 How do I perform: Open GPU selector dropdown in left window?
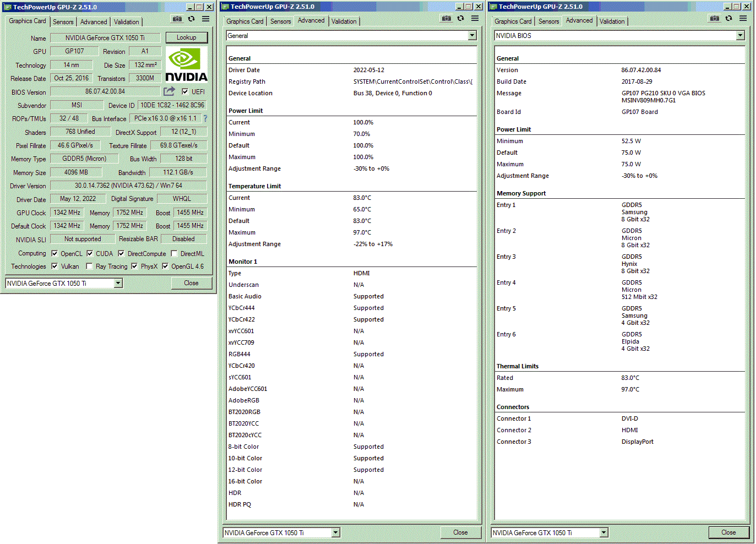(x=118, y=283)
